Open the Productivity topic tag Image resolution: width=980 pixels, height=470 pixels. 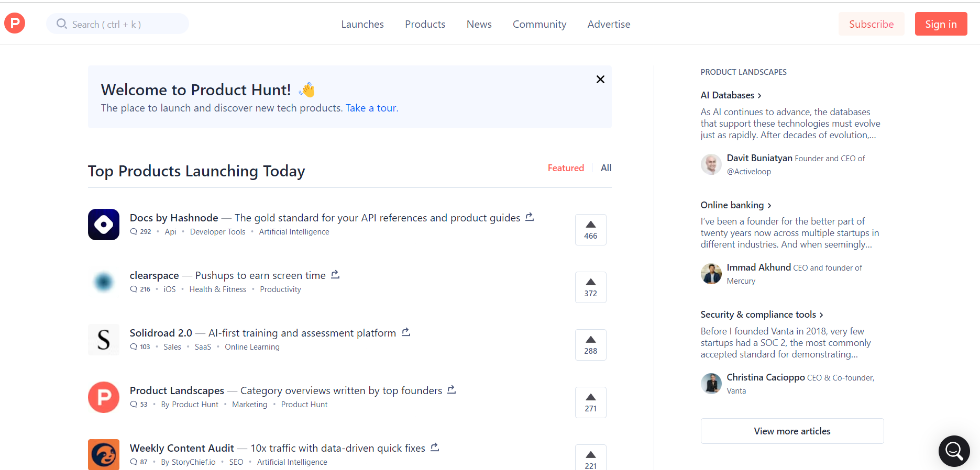click(280, 289)
